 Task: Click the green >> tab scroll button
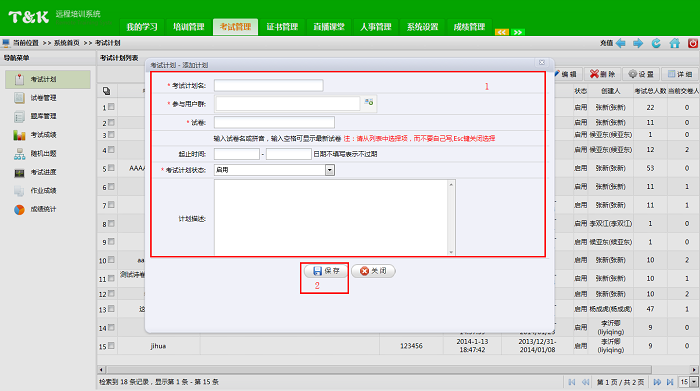pyautogui.click(x=518, y=32)
